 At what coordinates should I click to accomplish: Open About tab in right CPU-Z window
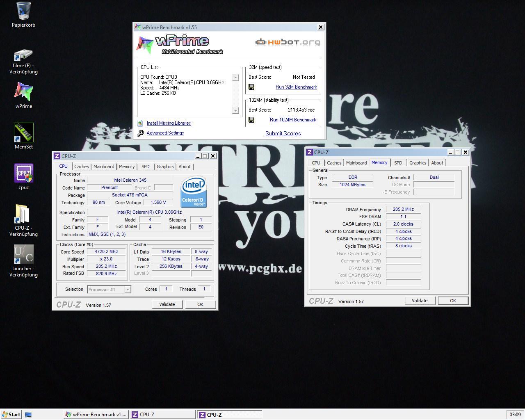[x=437, y=163]
